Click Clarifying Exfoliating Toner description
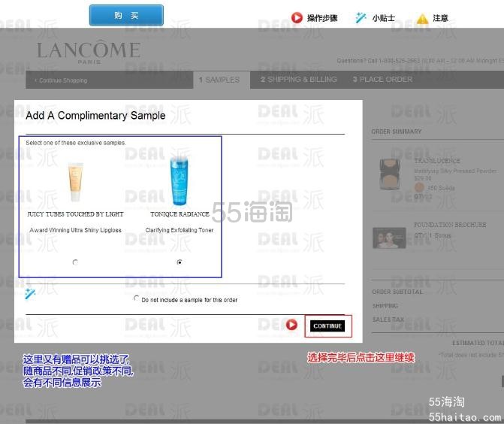Viewport: 504px width, 424px height. pos(180,230)
